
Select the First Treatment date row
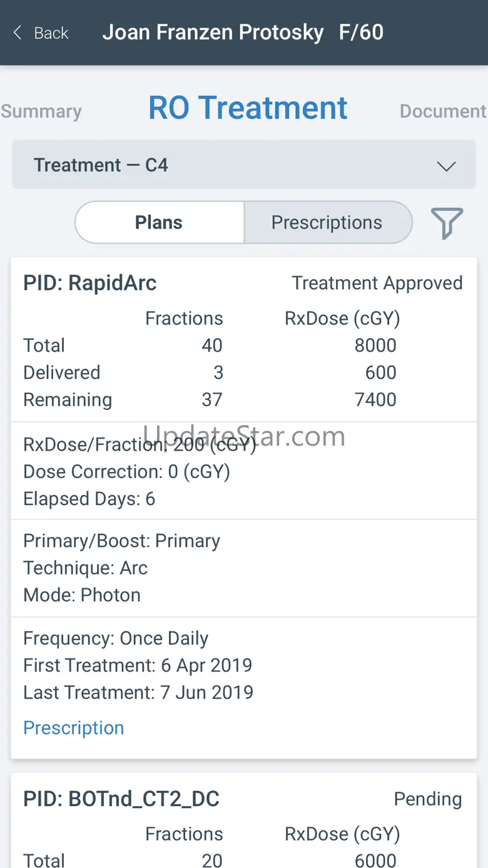(138, 665)
